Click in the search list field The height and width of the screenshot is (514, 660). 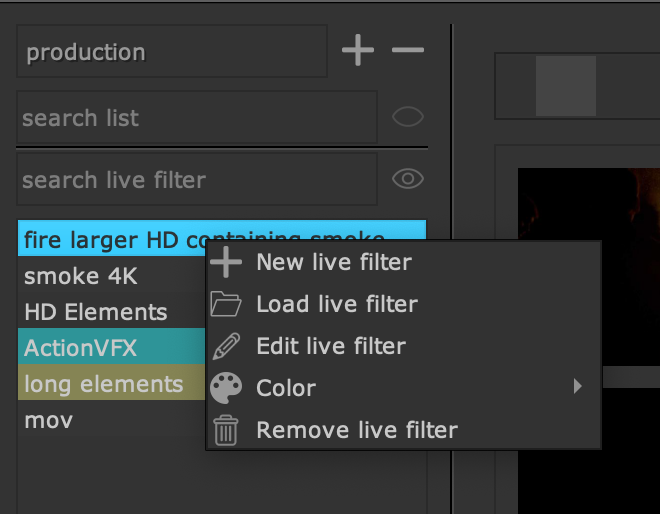coord(196,118)
